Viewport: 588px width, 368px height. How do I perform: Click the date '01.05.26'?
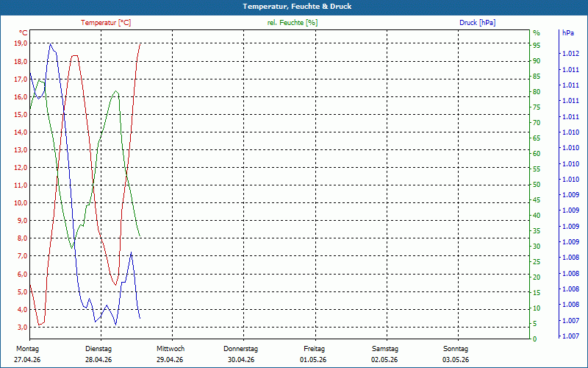coord(313,360)
